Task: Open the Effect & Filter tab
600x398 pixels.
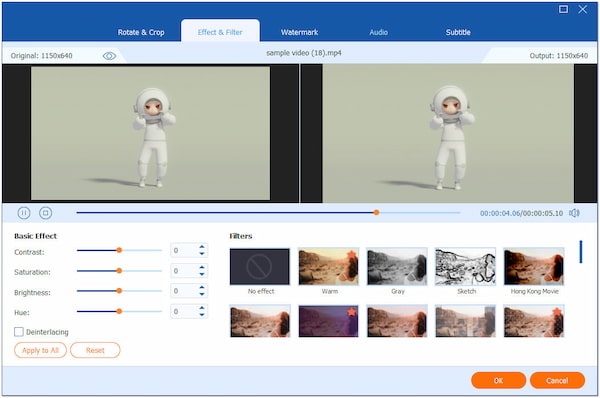Action: 220,32
